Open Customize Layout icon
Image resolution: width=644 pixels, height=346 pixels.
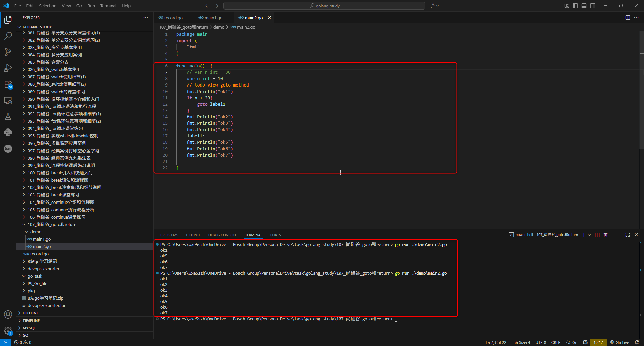(567, 6)
